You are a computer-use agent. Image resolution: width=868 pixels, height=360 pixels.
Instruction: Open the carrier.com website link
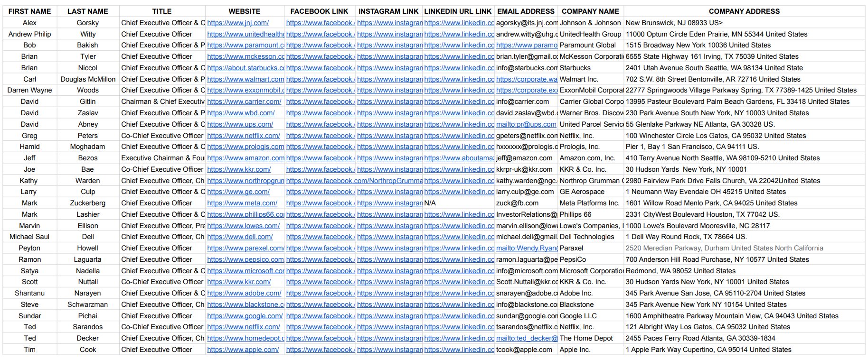tap(244, 102)
